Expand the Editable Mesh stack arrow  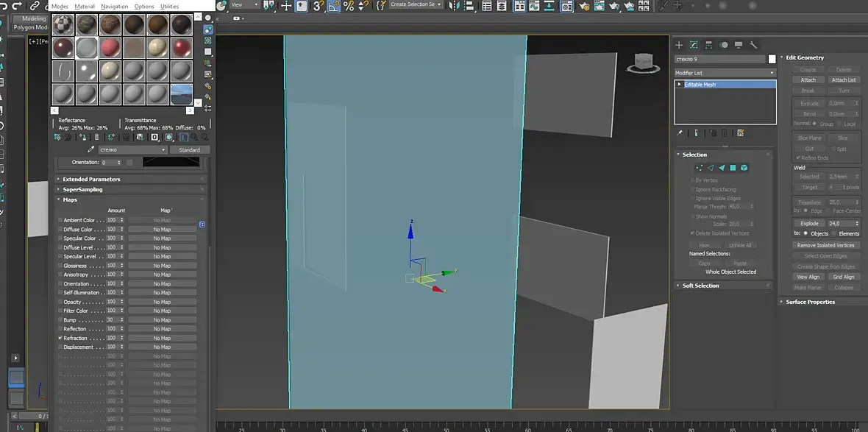coord(679,84)
